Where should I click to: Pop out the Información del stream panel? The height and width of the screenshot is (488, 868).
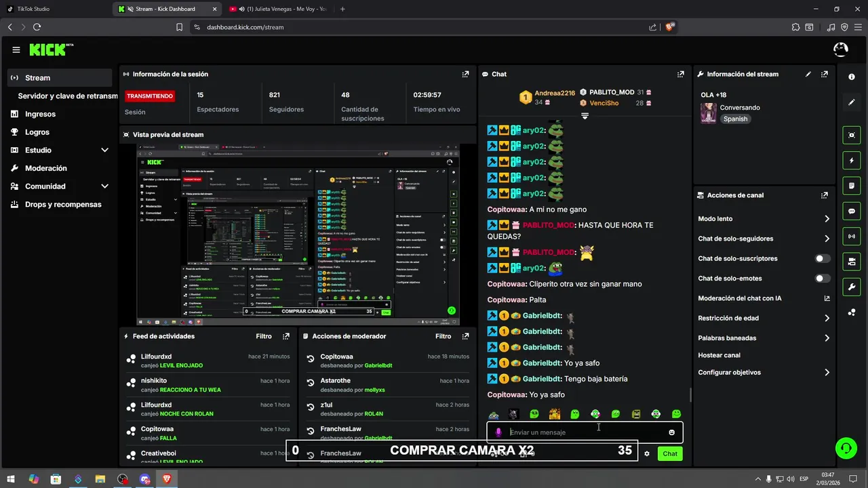[824, 74]
